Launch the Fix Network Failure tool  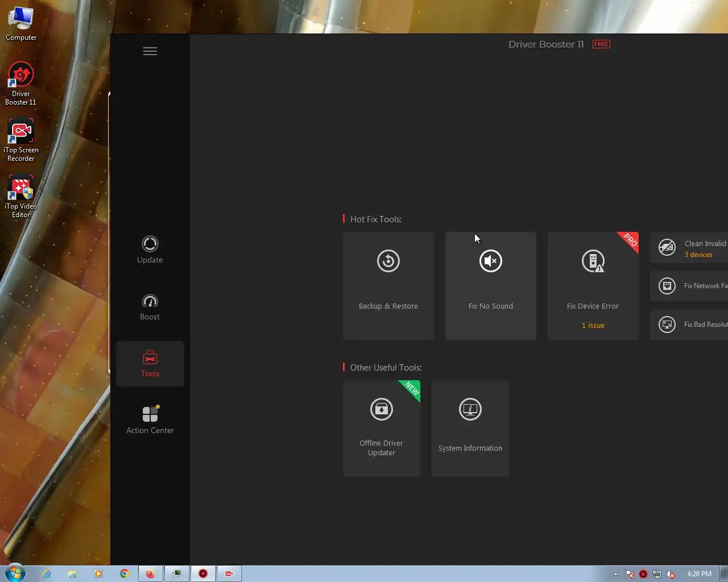click(x=689, y=286)
